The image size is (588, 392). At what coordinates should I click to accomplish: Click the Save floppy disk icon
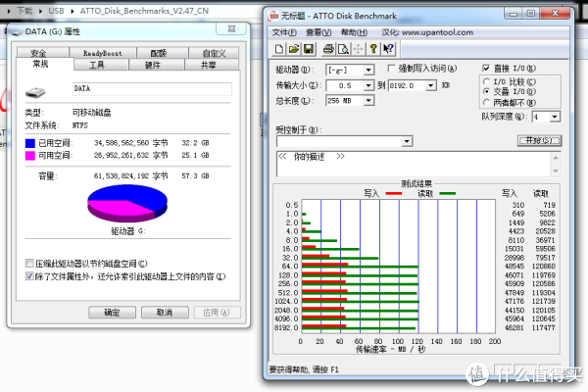(x=309, y=49)
